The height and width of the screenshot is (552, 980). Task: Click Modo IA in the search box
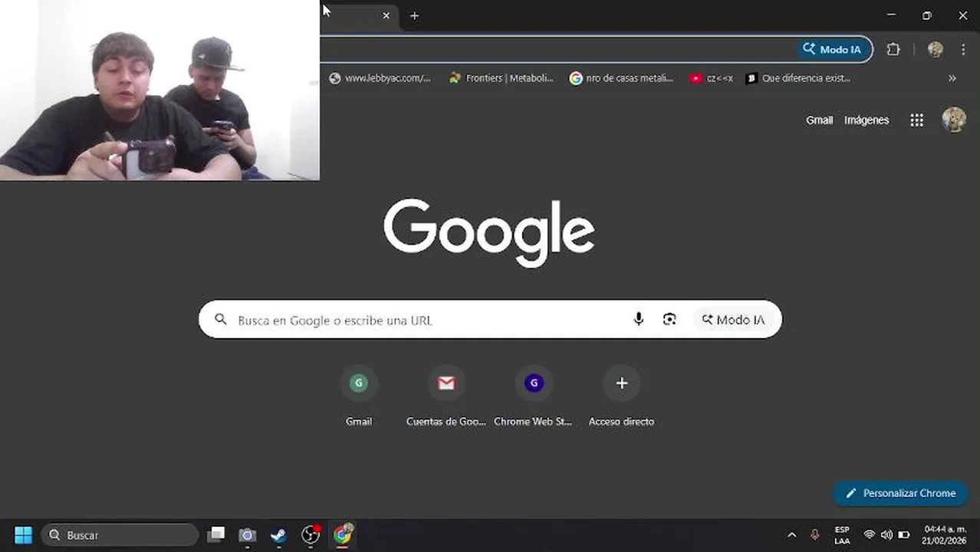click(733, 320)
